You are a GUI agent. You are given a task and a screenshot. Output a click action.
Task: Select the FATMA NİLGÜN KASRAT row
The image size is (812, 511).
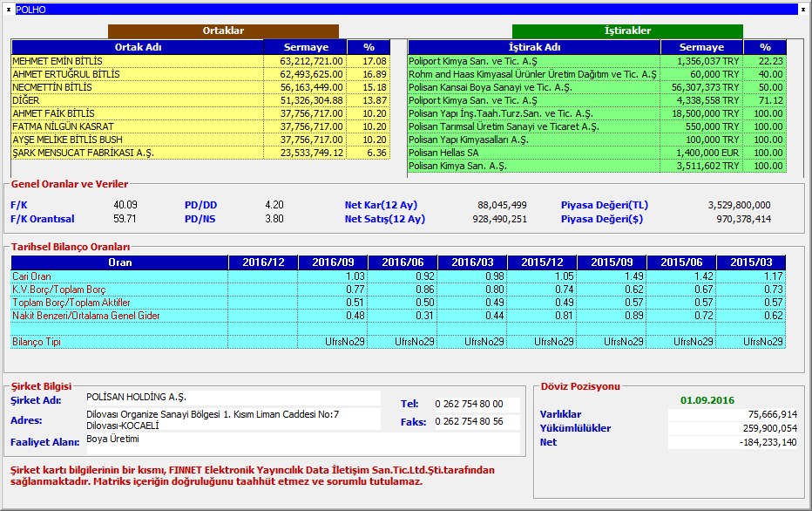click(200, 126)
